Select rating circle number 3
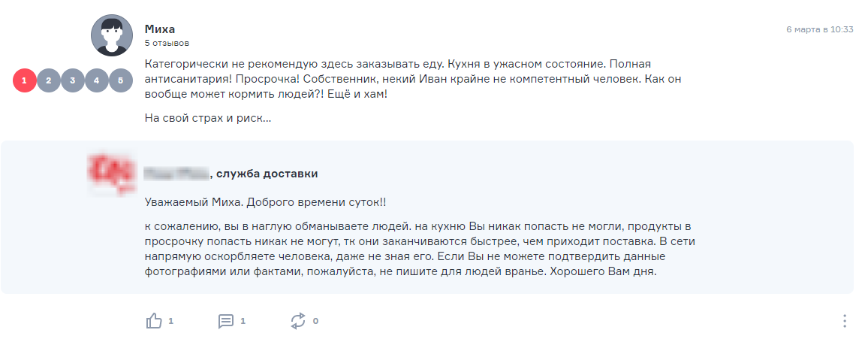This screenshot has width=868, height=339. coord(73,80)
